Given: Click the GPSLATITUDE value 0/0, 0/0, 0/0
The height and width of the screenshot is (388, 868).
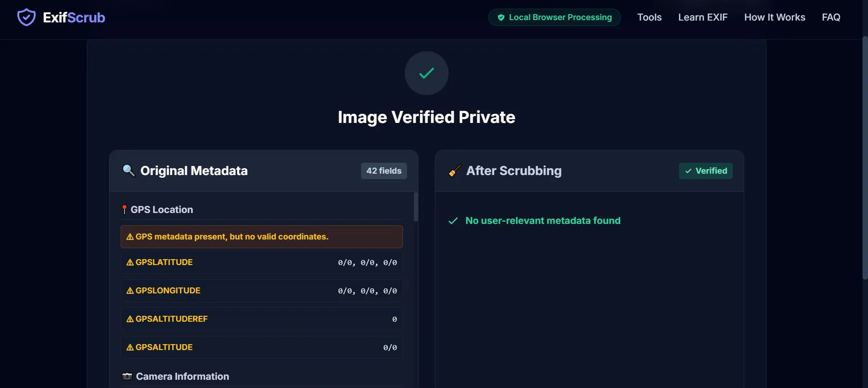Looking at the screenshot, I should 367,263.
